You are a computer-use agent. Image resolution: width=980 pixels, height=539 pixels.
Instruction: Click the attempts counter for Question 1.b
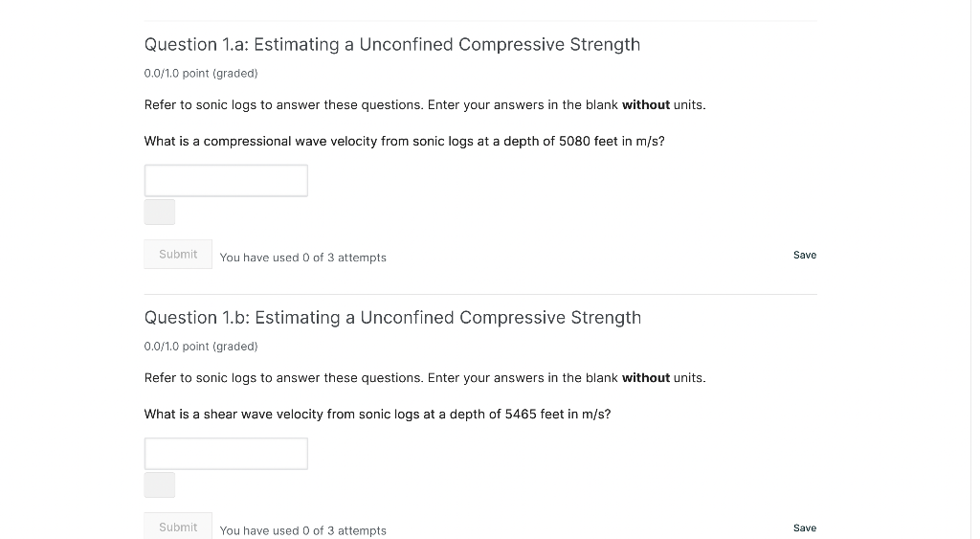tap(302, 530)
